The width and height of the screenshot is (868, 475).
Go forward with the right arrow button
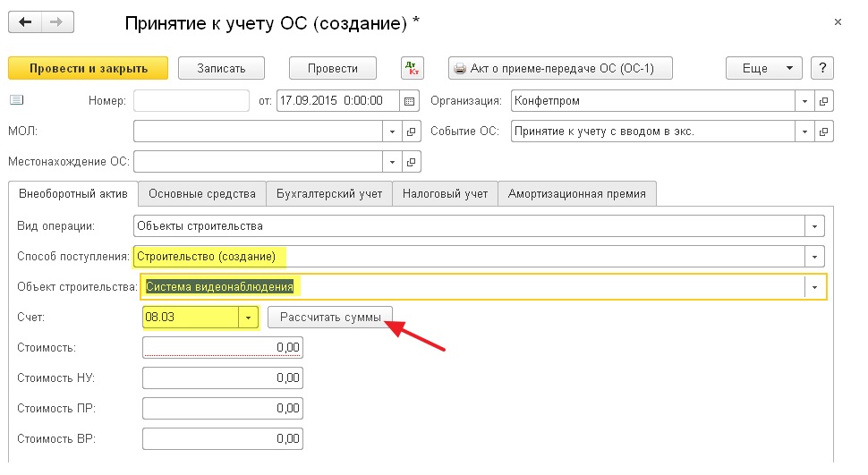57,22
